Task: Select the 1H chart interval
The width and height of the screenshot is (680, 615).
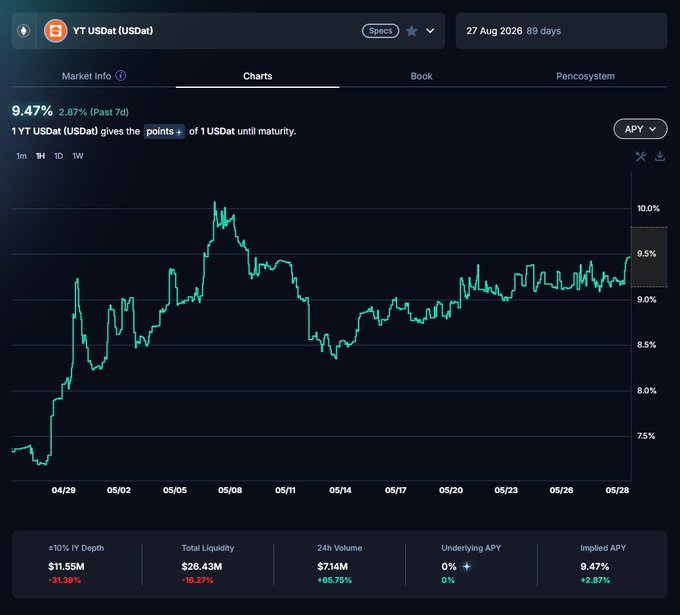Action: [x=40, y=156]
